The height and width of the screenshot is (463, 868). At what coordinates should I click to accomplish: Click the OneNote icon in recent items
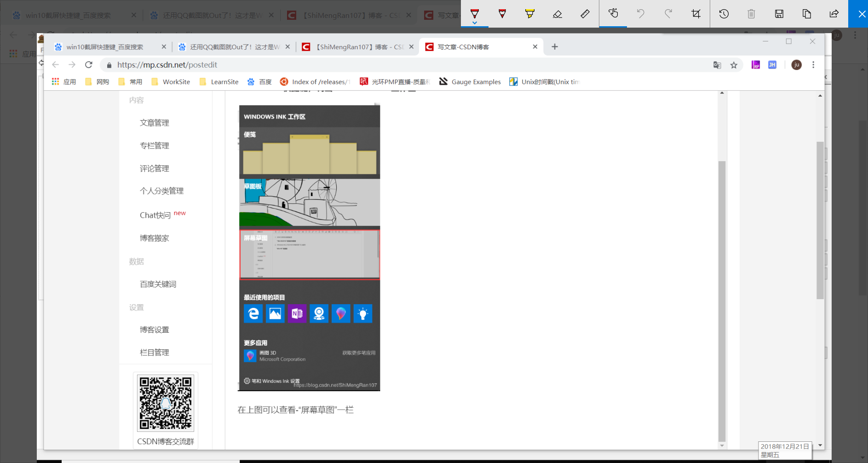[x=297, y=314]
